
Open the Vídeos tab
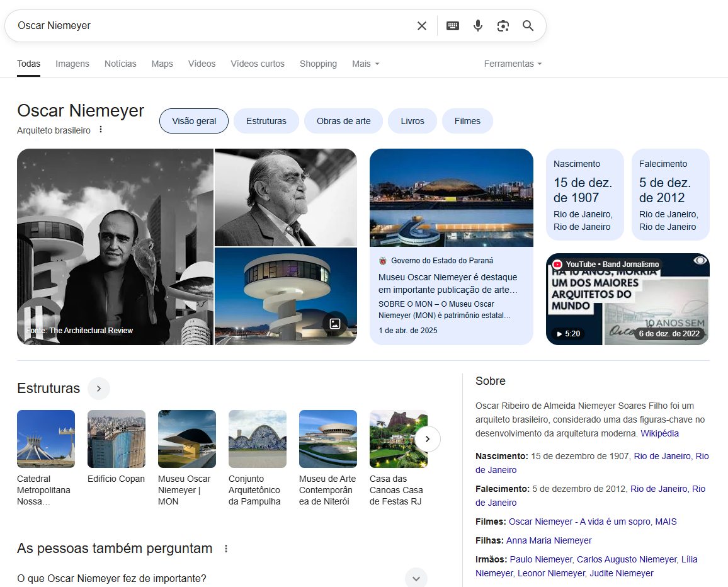tap(202, 64)
